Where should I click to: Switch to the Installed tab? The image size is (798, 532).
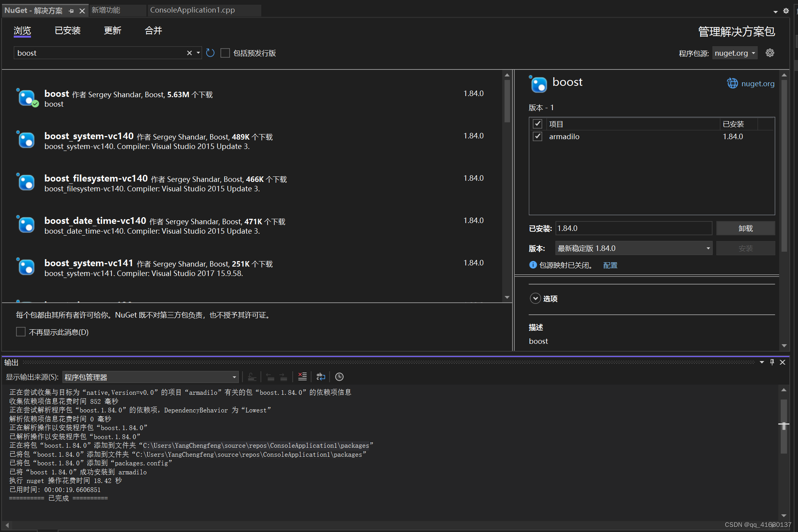point(67,31)
